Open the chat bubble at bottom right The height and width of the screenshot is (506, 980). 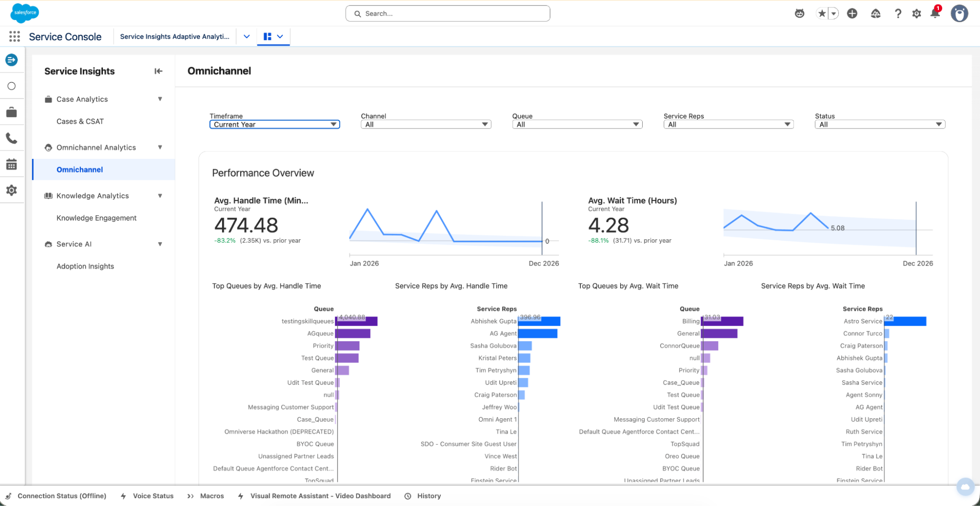(x=965, y=487)
